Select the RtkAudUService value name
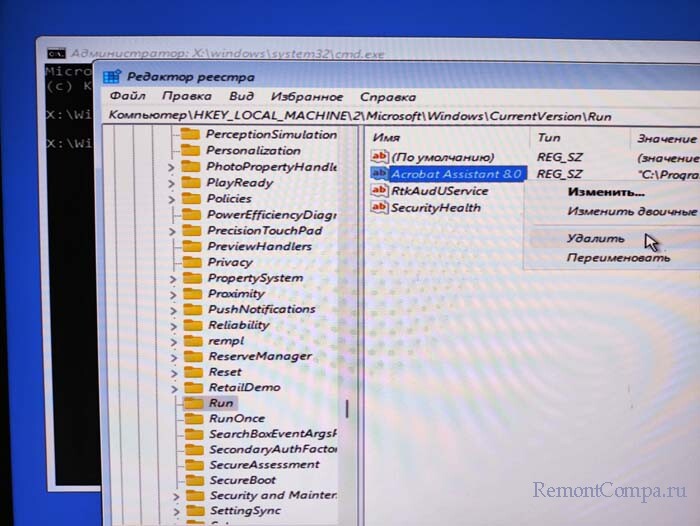The height and width of the screenshot is (526, 700). coord(440,191)
